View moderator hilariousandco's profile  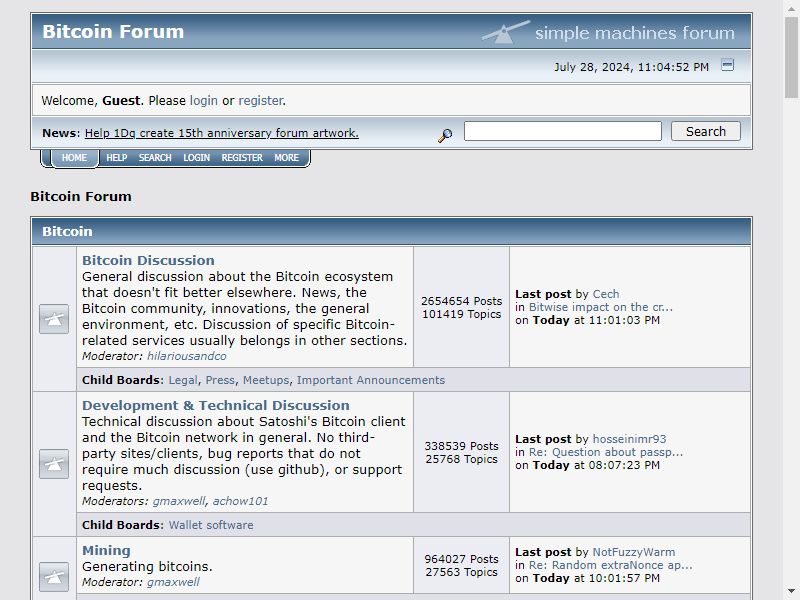[187, 356]
